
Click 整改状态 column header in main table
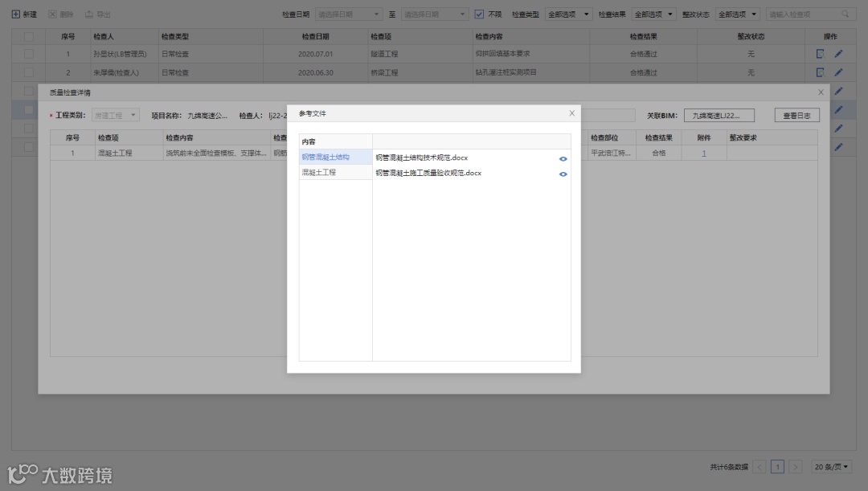[751, 36]
